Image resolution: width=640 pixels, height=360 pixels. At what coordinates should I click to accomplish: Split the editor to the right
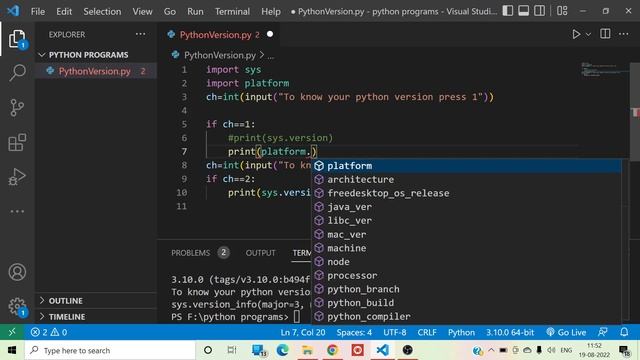(x=605, y=34)
